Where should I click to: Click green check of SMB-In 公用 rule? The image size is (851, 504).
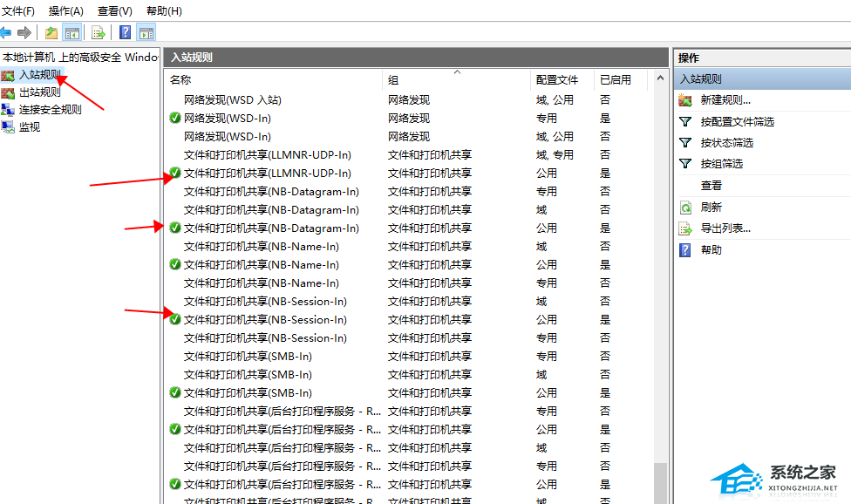tap(174, 392)
